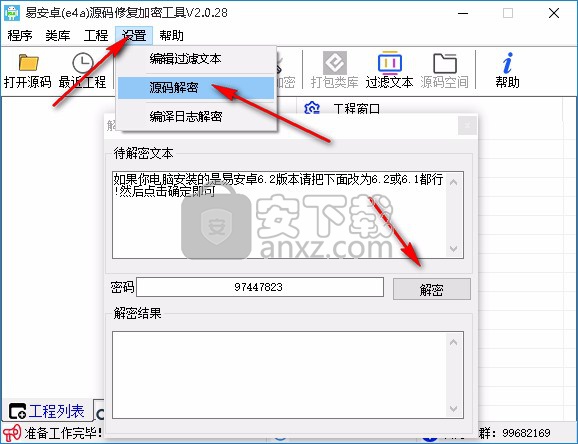
Task: Click the 解密 button
Action: [432, 289]
